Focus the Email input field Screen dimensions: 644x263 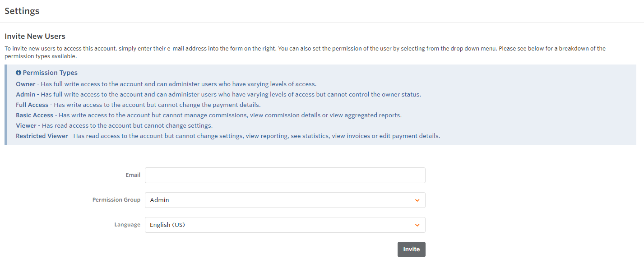coord(285,175)
